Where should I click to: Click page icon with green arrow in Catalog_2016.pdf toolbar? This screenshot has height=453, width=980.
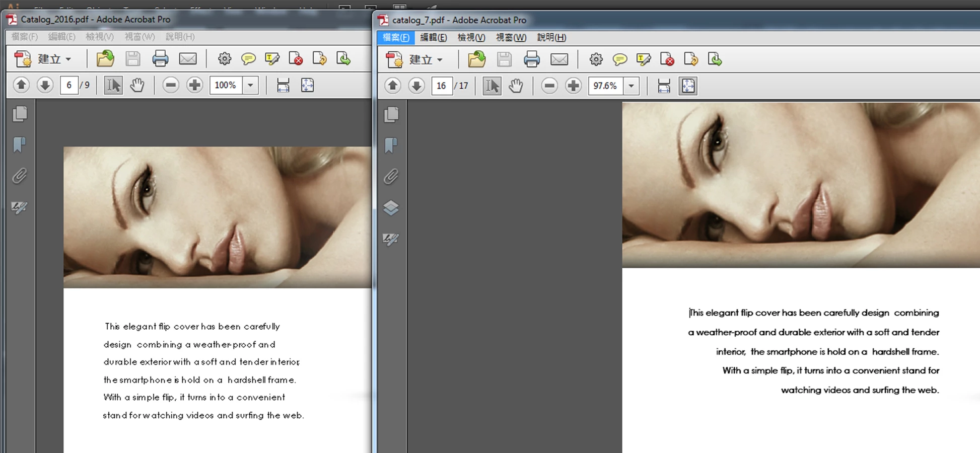coord(343,59)
